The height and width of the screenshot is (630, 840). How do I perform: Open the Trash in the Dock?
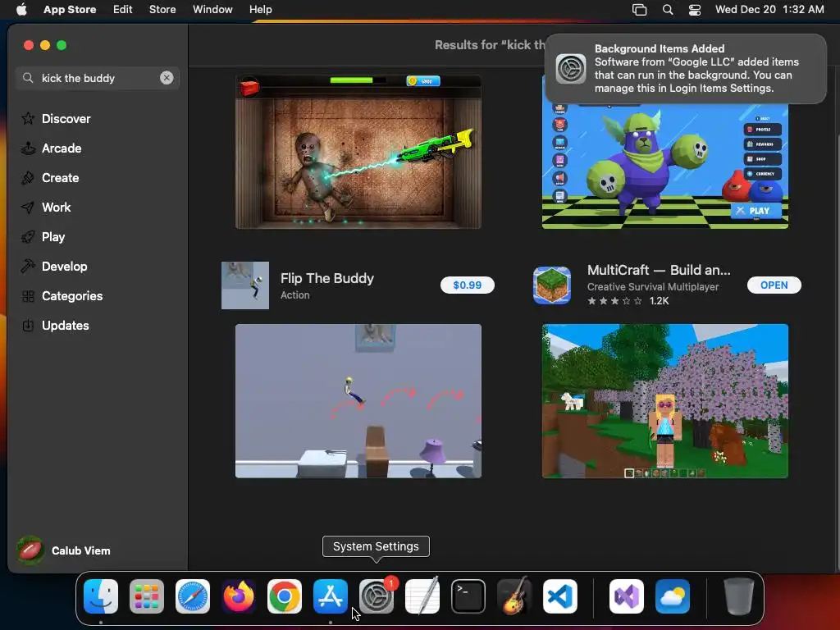[739, 596]
